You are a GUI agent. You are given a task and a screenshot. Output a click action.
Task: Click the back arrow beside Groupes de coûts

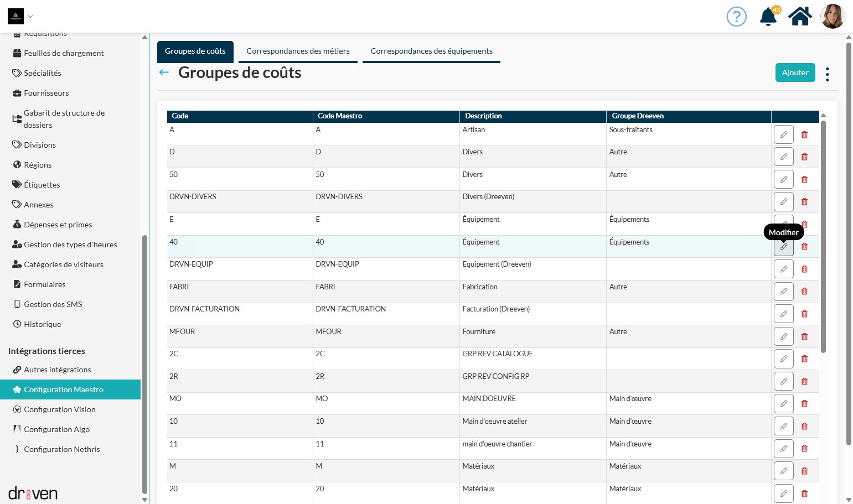tap(164, 72)
